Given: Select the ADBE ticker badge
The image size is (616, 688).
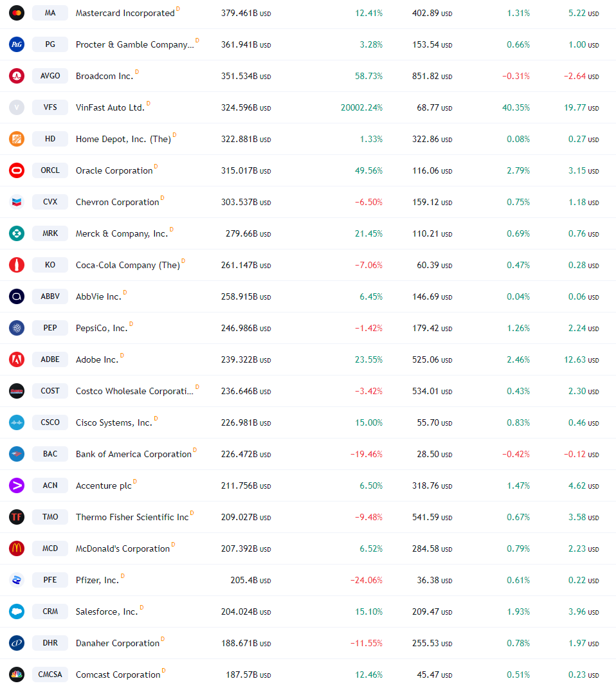Looking at the screenshot, I should coord(50,359).
